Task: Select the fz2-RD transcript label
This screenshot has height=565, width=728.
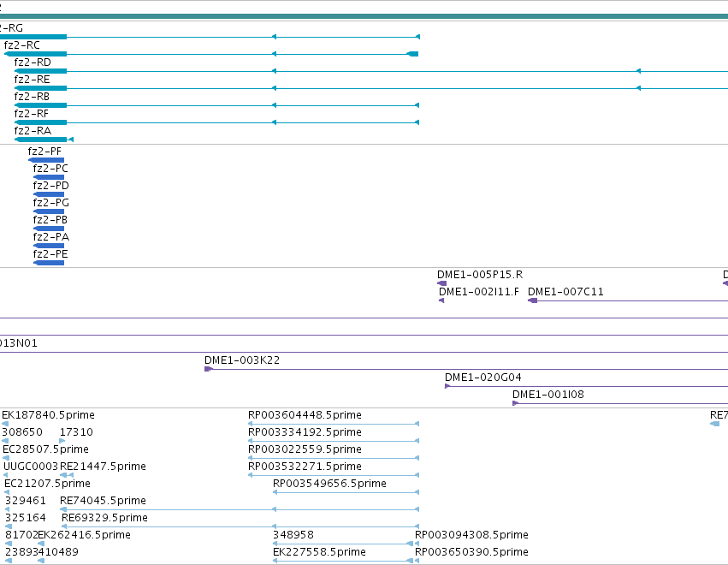Action: click(33, 62)
